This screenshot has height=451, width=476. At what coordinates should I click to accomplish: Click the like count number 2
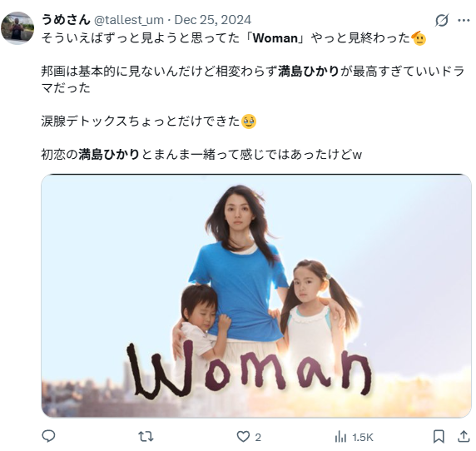pos(258,438)
